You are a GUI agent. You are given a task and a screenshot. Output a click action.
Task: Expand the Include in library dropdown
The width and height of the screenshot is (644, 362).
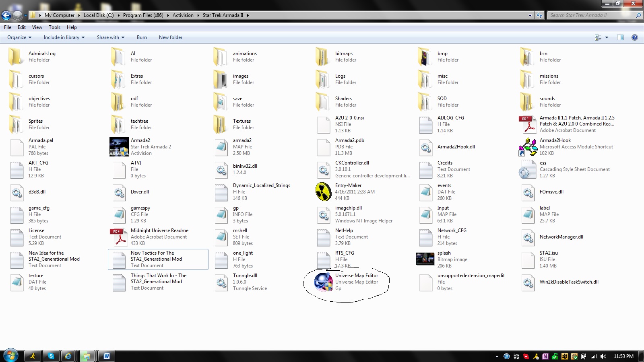(x=64, y=37)
